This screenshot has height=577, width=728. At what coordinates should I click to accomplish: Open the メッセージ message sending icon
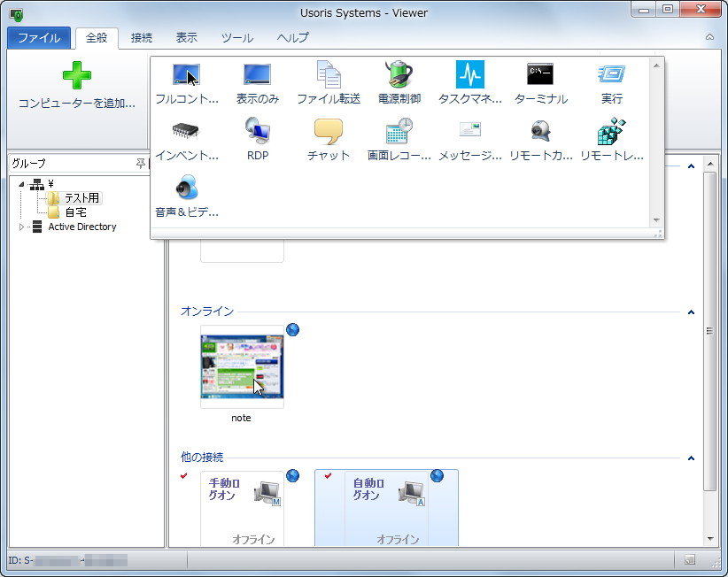(x=470, y=129)
